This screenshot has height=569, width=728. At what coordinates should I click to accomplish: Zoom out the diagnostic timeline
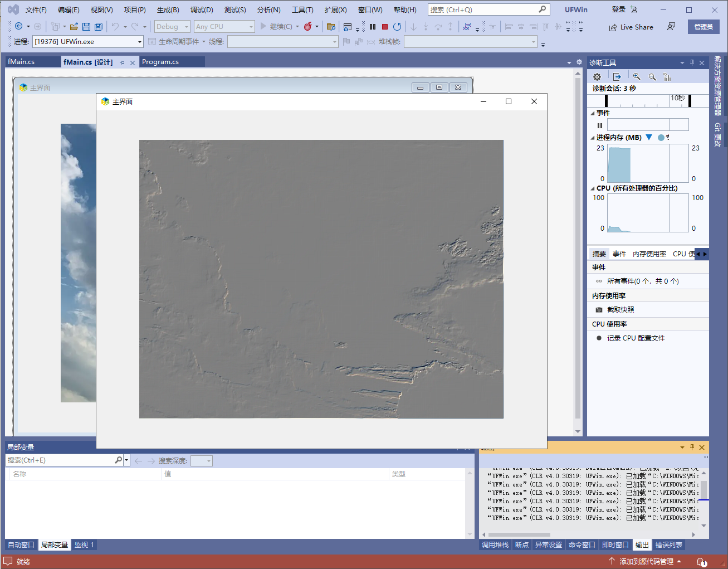pyautogui.click(x=652, y=77)
